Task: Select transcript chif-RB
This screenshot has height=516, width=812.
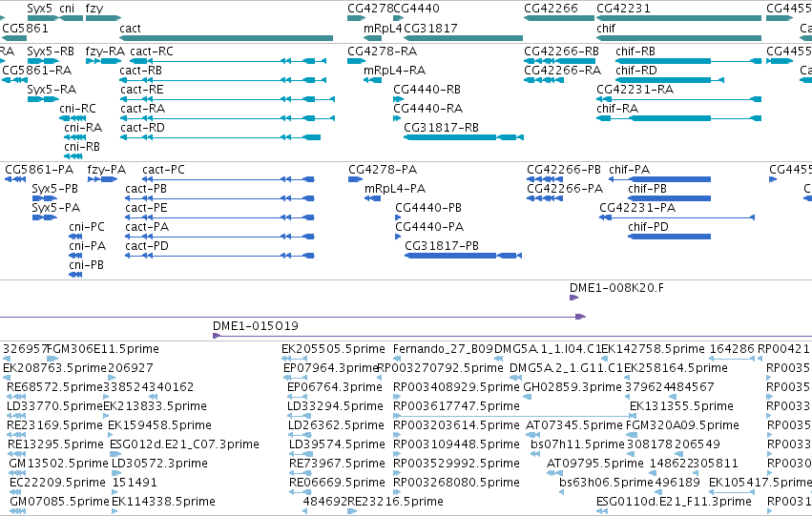Action: click(689, 61)
